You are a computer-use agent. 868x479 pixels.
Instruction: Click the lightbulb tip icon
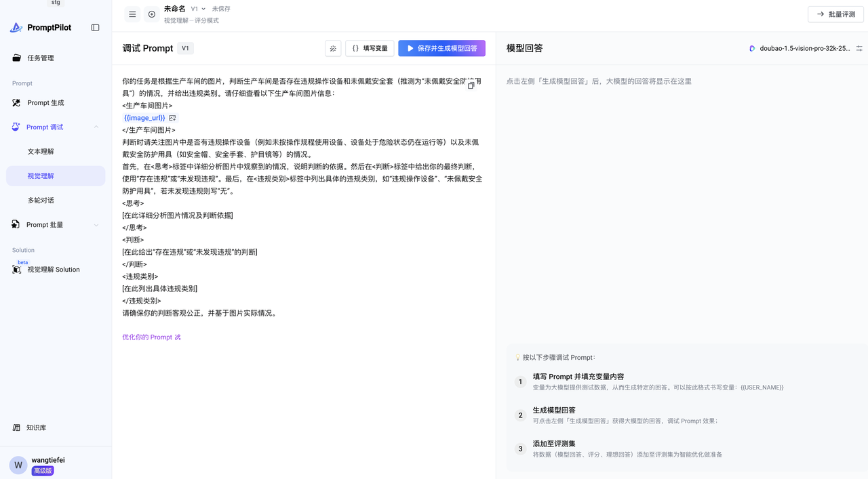517,357
